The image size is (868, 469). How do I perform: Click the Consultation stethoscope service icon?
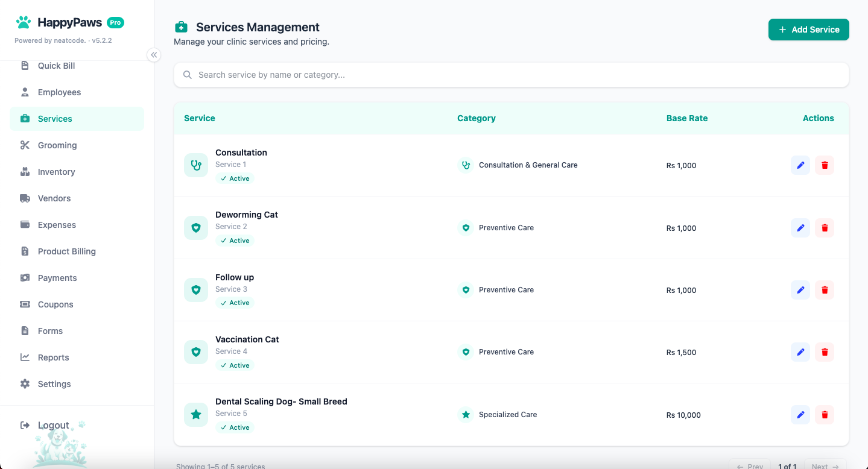[x=196, y=165]
